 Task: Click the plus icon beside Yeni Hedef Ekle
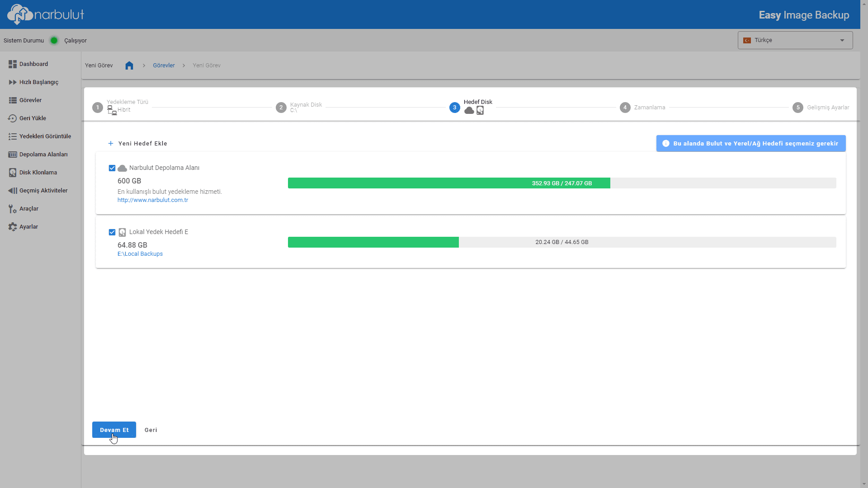tap(111, 144)
